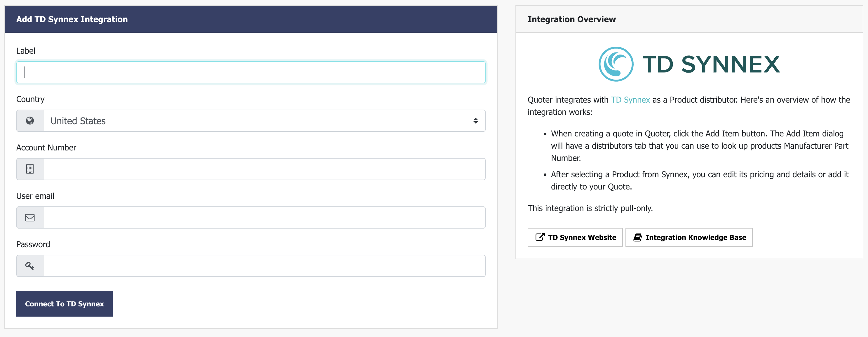Open the Country dropdown showing United States

click(x=264, y=120)
